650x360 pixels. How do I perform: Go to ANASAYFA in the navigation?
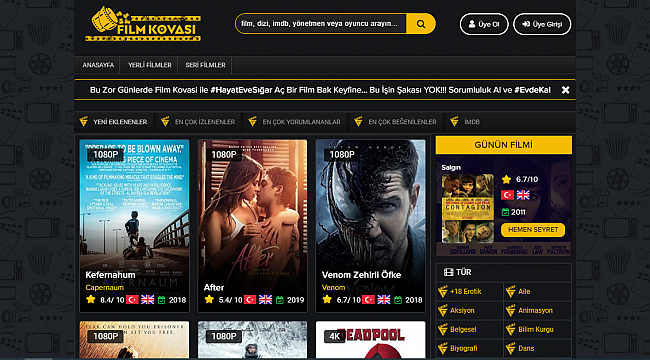click(x=98, y=65)
